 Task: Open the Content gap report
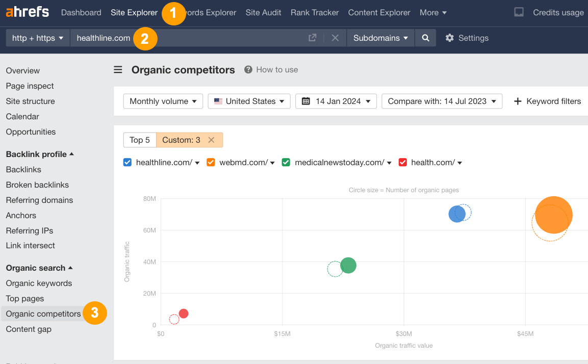pos(28,329)
